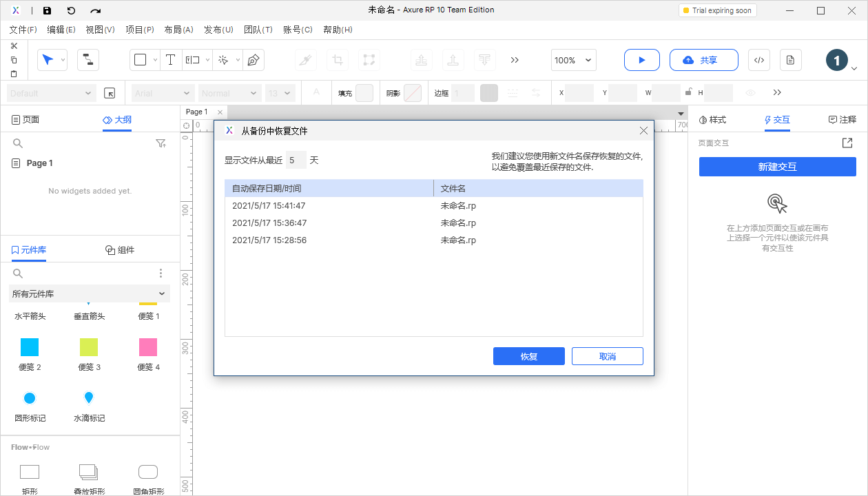868x496 pixels.
Task: Switch to the 样式 tab
Action: pos(713,120)
